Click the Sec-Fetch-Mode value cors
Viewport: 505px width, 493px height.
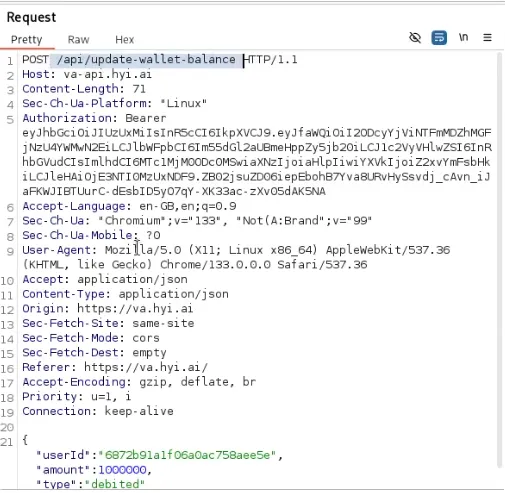coord(146,338)
